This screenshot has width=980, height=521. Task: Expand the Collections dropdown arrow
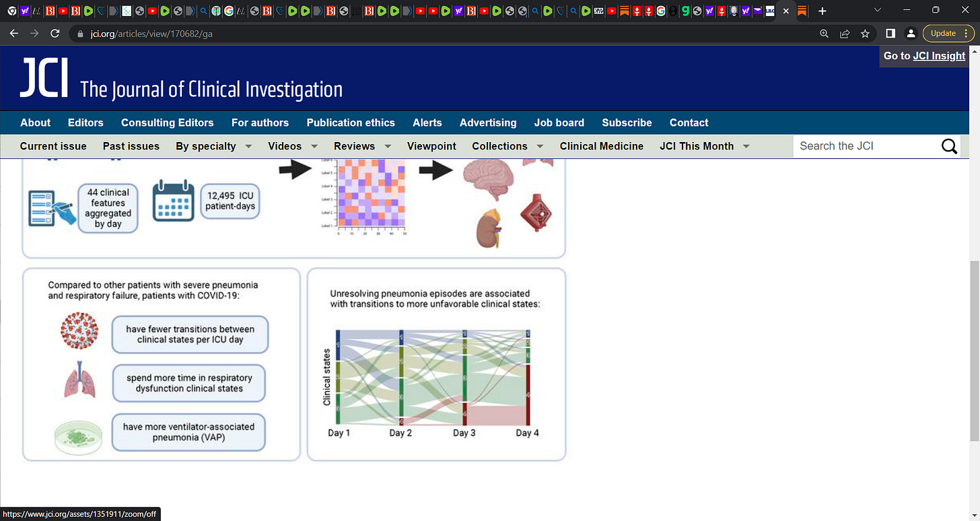click(540, 146)
